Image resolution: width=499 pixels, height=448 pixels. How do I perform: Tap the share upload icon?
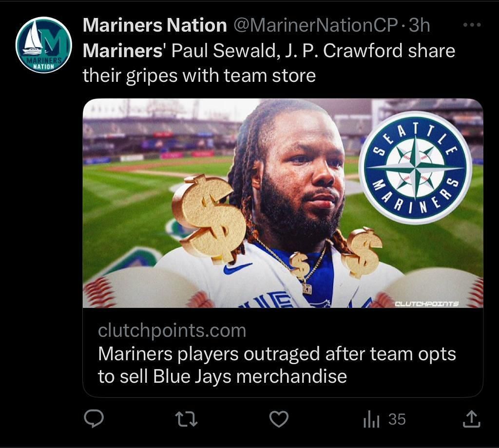pyautogui.click(x=471, y=419)
